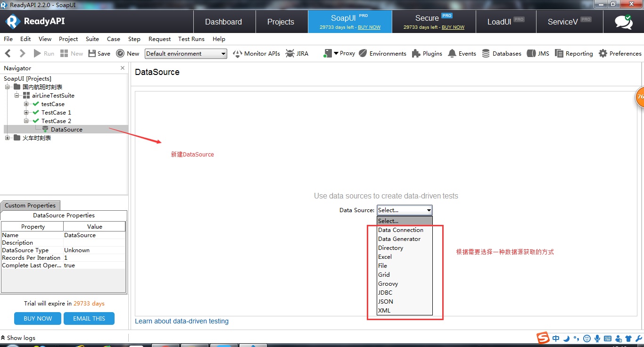Collapse the airLineTestSuite node
644x347 pixels.
click(x=17, y=95)
